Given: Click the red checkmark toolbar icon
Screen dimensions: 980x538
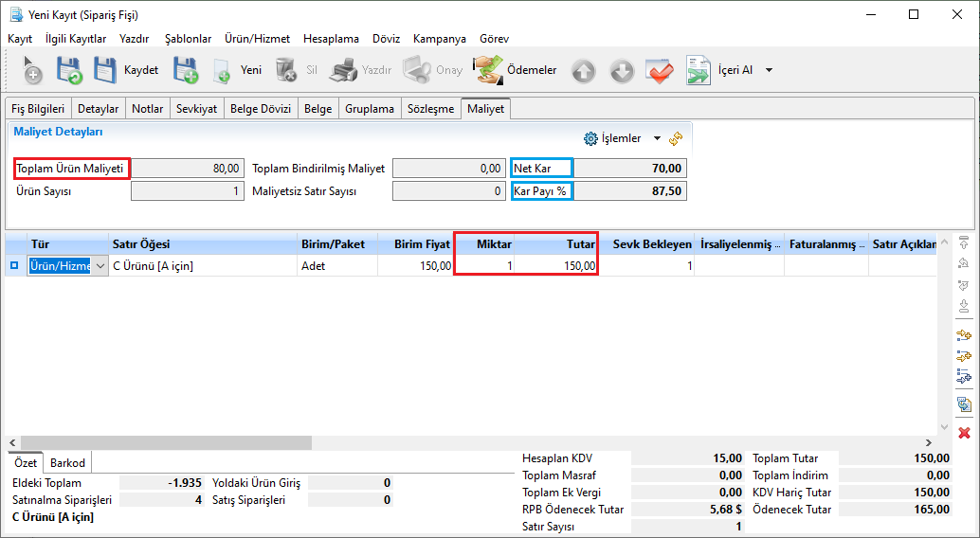Looking at the screenshot, I should click(x=659, y=70).
